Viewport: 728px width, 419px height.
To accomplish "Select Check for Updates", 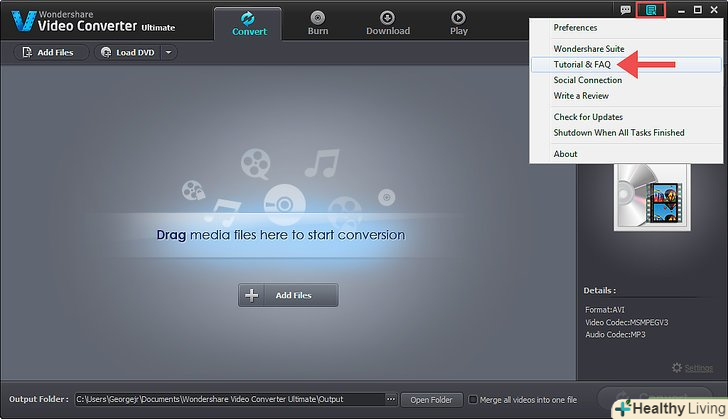I will (588, 117).
